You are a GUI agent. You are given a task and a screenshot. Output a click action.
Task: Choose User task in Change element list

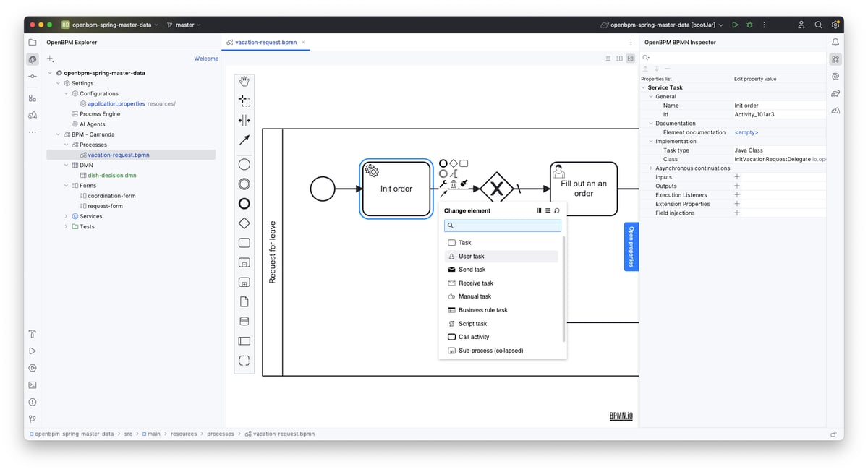[x=472, y=257]
